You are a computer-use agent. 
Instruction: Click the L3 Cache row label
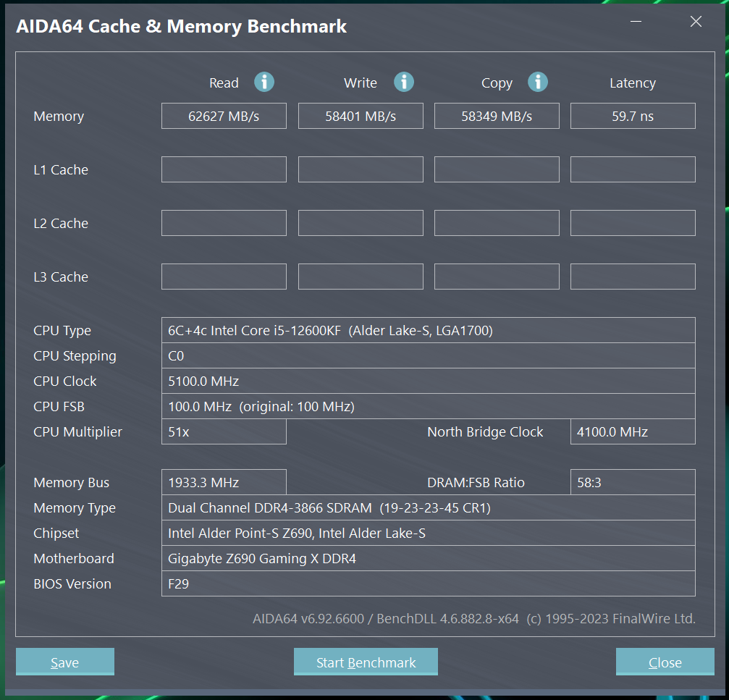pyautogui.click(x=60, y=277)
